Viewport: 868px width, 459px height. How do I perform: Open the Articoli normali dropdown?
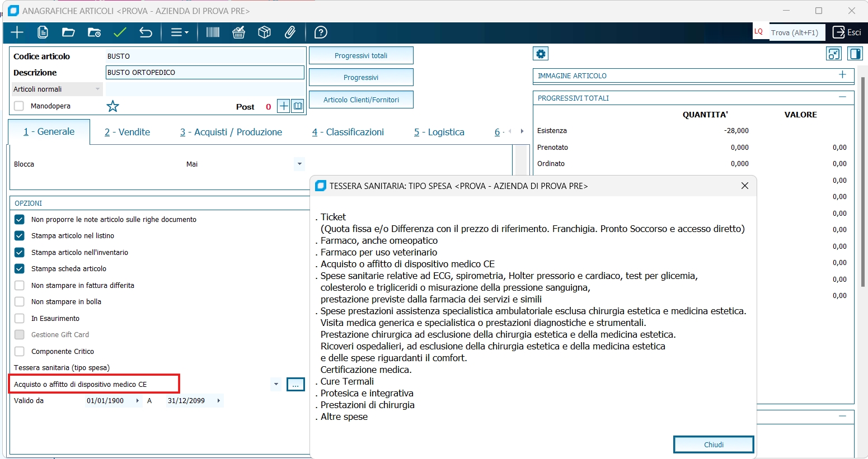pyautogui.click(x=57, y=89)
